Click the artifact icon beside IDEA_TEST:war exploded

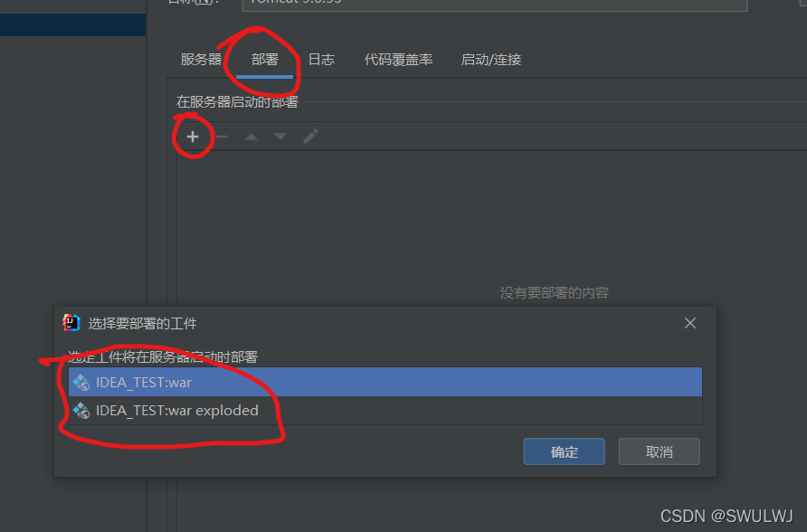[x=81, y=411]
